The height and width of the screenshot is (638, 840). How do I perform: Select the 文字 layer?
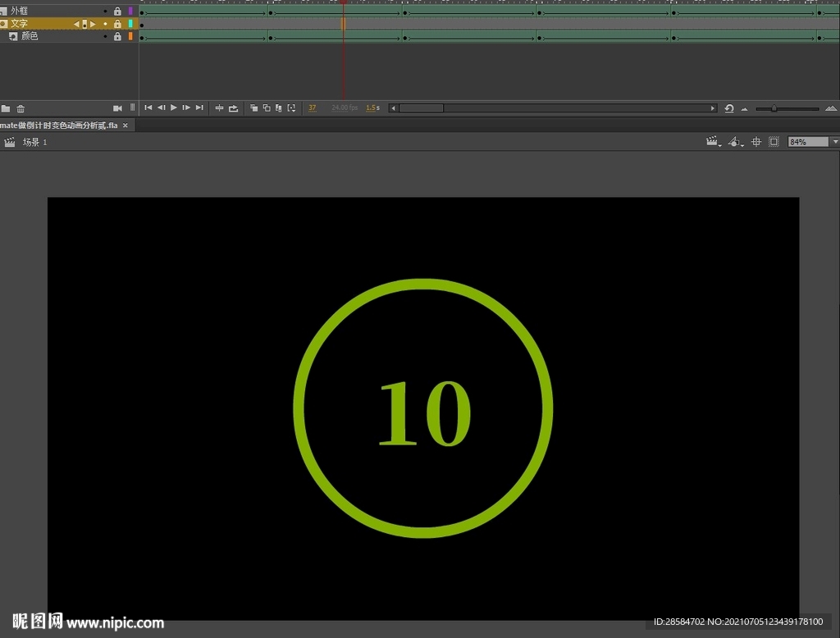(x=19, y=24)
